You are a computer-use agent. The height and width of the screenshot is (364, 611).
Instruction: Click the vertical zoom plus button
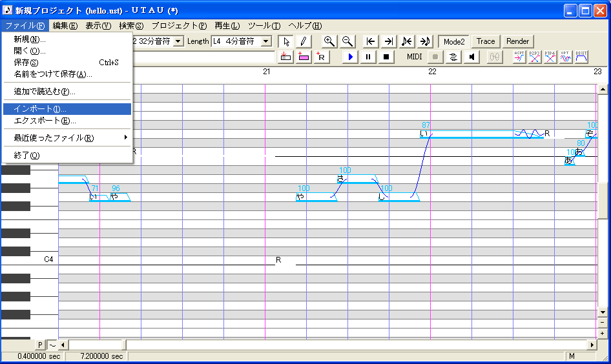603,334
